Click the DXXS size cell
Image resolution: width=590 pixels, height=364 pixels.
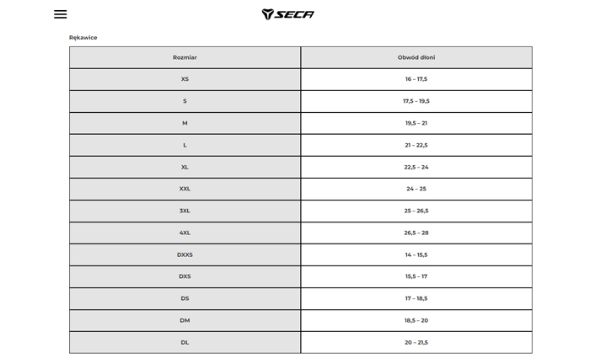point(185,254)
